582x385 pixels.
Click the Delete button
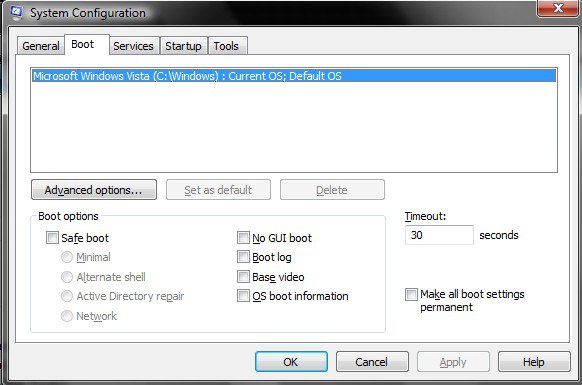tap(332, 190)
